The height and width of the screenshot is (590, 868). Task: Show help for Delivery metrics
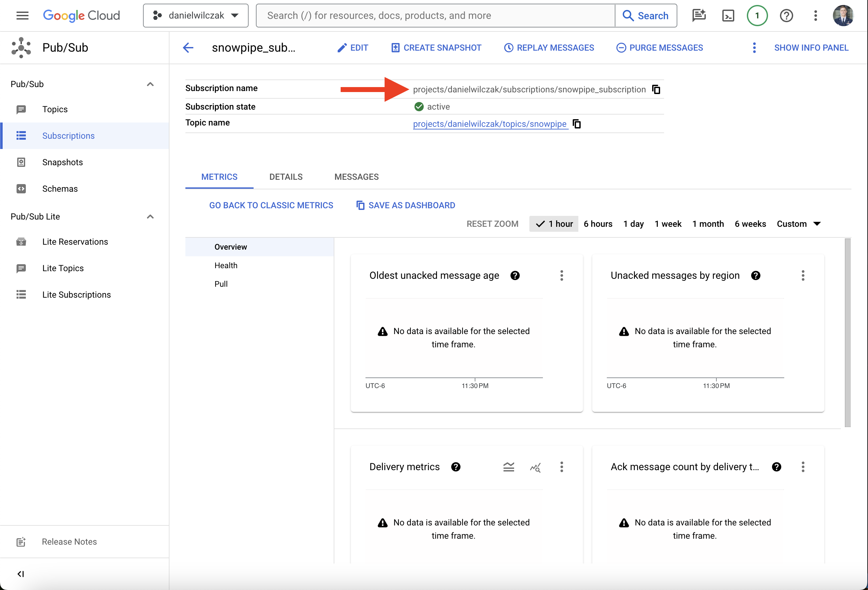point(456,467)
